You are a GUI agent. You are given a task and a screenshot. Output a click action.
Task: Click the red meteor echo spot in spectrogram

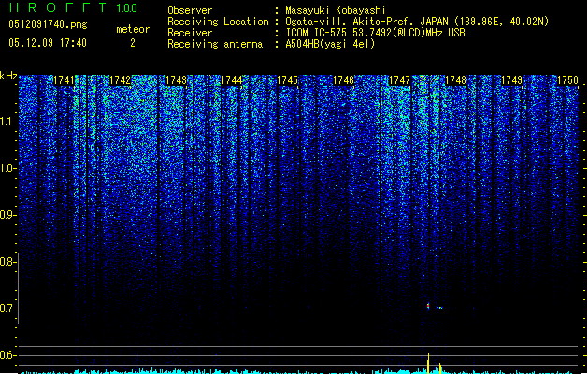(428, 307)
